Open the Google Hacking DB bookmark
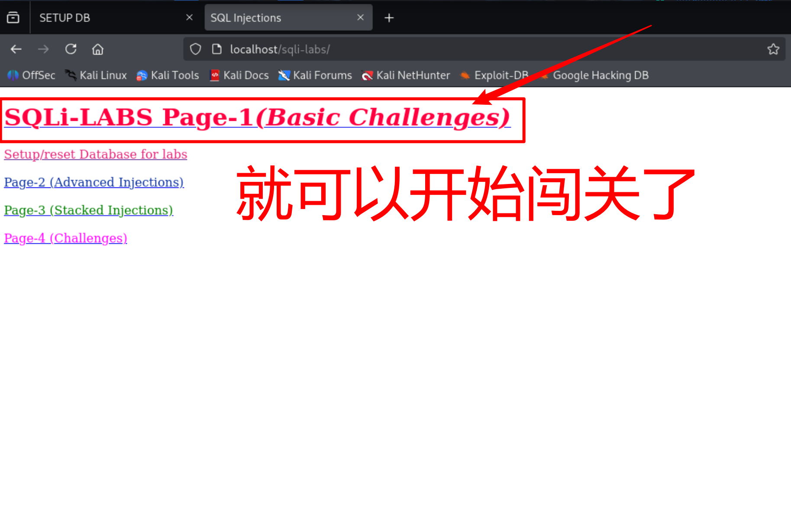The width and height of the screenshot is (791, 532). pos(594,75)
